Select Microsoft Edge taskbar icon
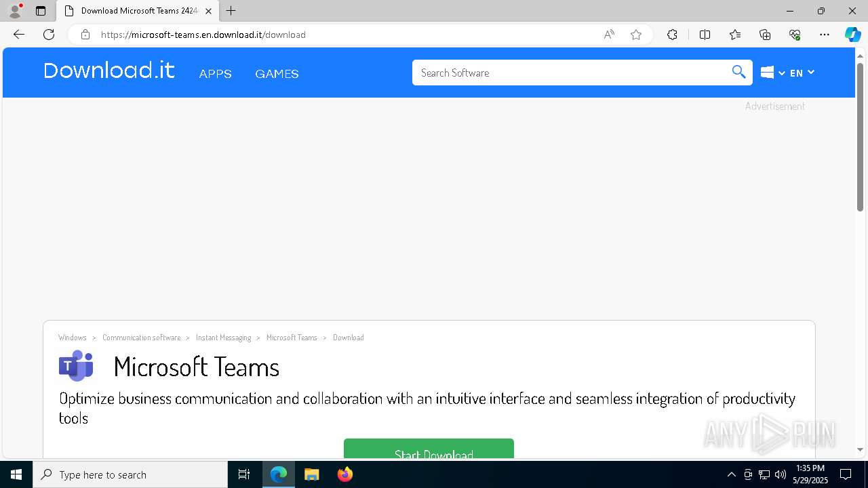 279,474
